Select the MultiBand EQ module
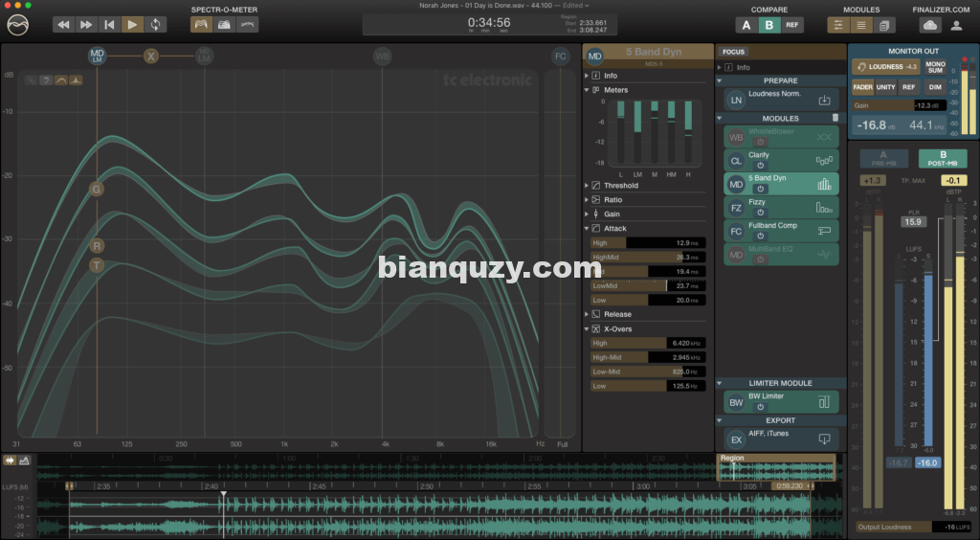This screenshot has height=540, width=980. (x=781, y=255)
